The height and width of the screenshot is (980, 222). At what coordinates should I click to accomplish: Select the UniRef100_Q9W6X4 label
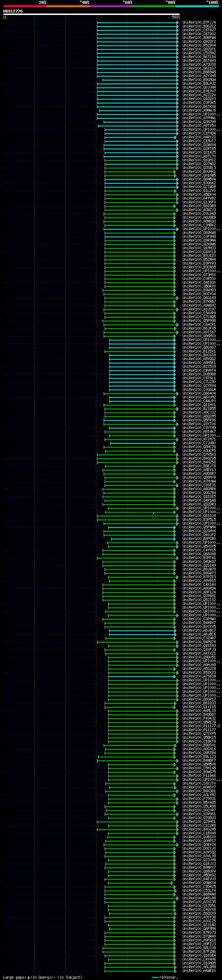[199, 882]
